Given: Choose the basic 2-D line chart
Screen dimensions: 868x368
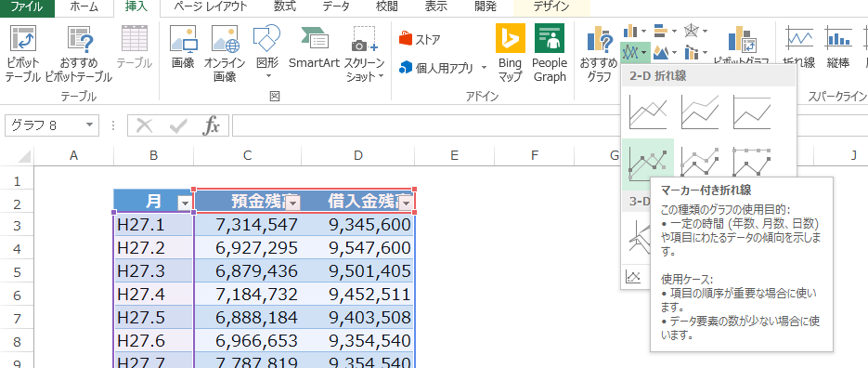Looking at the screenshot, I should click(x=648, y=112).
